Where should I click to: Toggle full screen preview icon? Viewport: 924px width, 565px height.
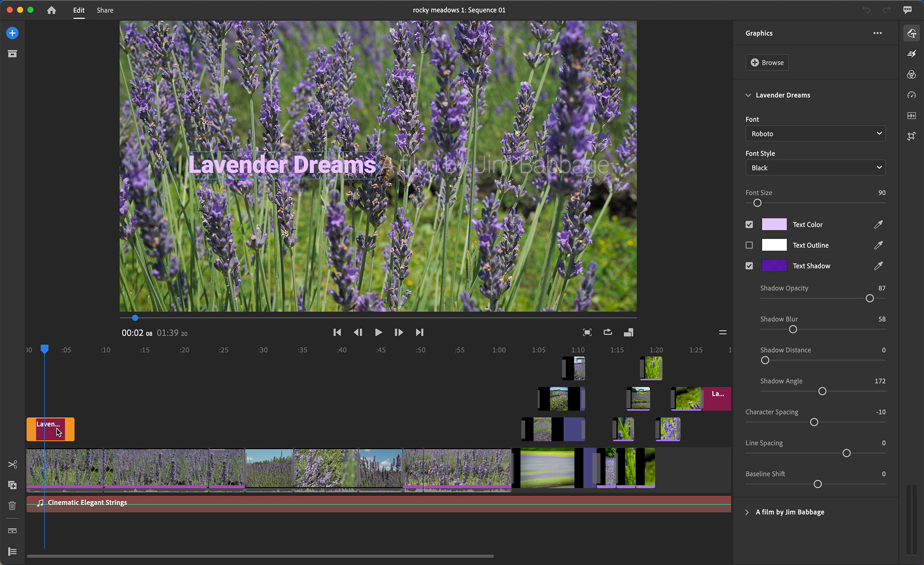pos(587,332)
